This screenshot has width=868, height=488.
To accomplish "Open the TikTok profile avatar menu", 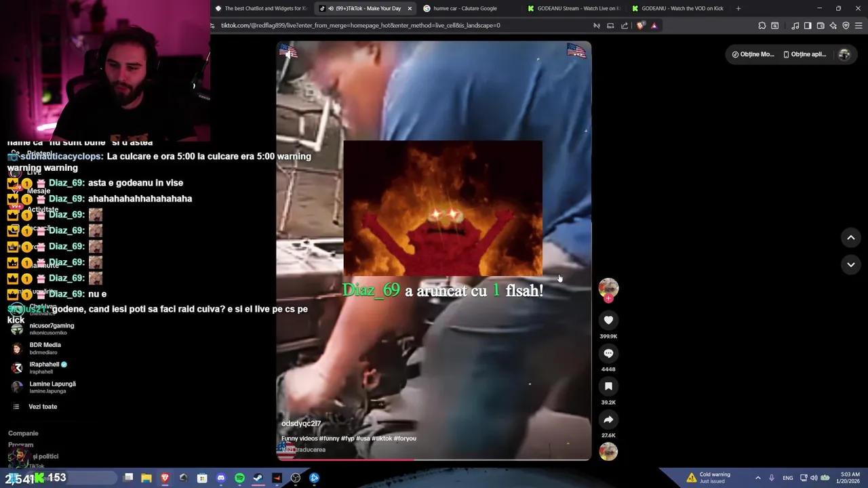I will [844, 54].
